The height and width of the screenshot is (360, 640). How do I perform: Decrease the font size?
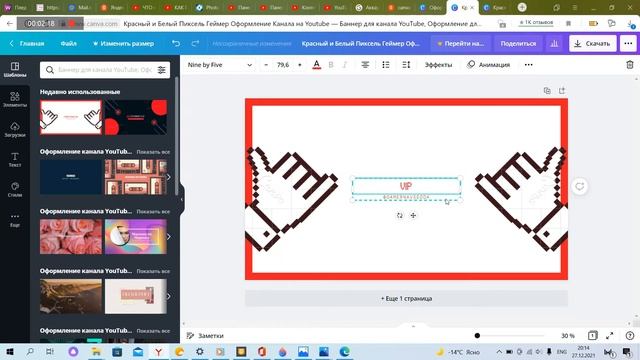point(266,65)
